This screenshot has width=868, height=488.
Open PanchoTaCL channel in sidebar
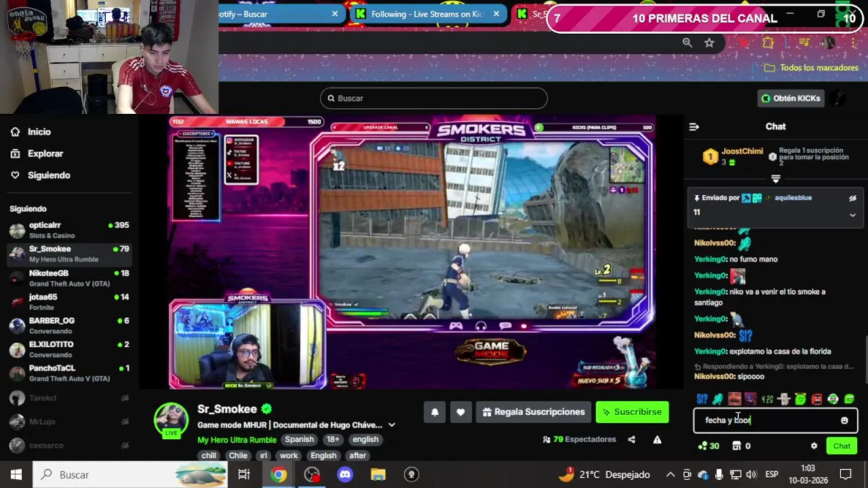[x=68, y=373]
